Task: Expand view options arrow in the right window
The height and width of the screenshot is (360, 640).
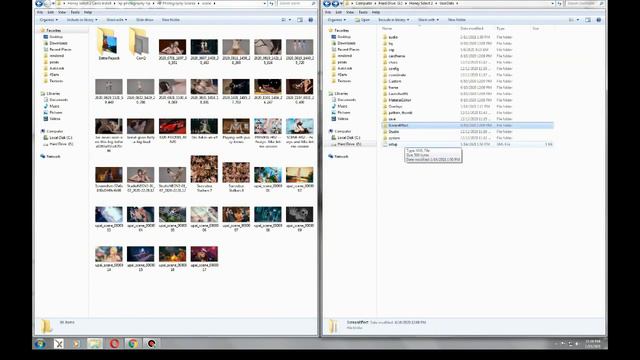Action: [x=578, y=20]
